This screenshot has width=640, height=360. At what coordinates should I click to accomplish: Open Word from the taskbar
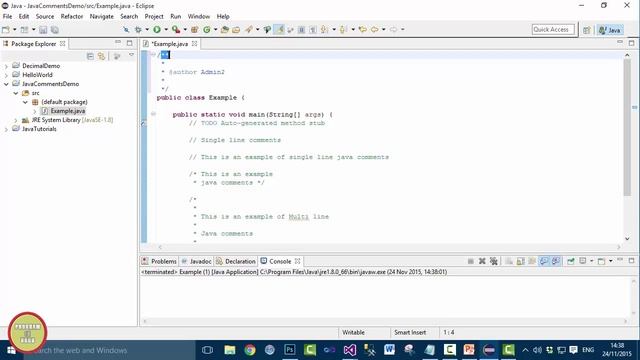[389, 350]
